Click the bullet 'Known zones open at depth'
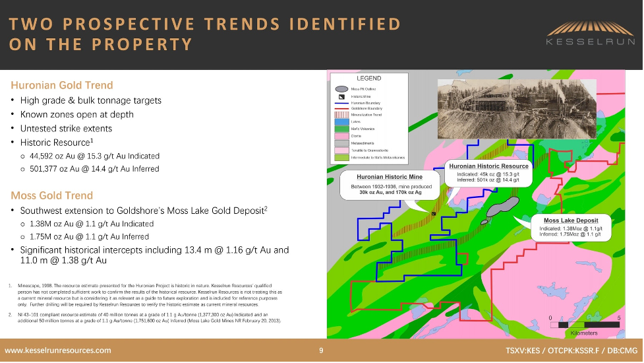 [x=77, y=114]
